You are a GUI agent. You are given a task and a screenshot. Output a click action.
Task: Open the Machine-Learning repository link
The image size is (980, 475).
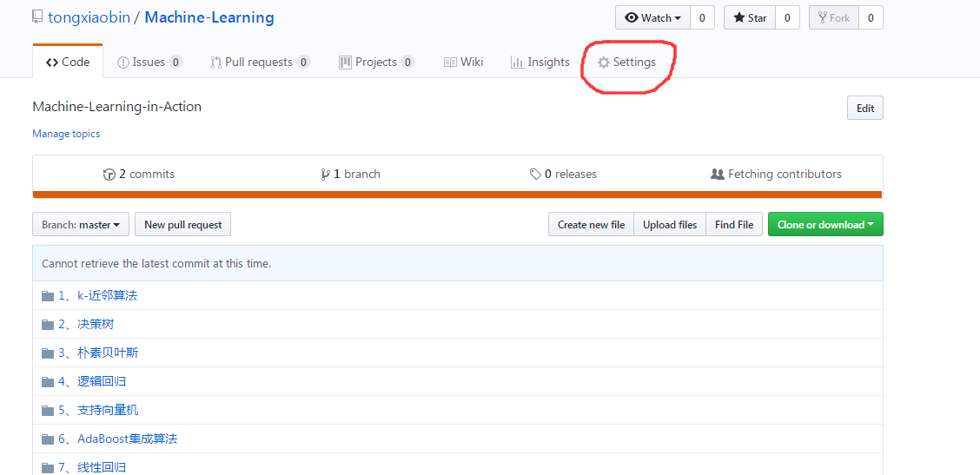pyautogui.click(x=209, y=17)
